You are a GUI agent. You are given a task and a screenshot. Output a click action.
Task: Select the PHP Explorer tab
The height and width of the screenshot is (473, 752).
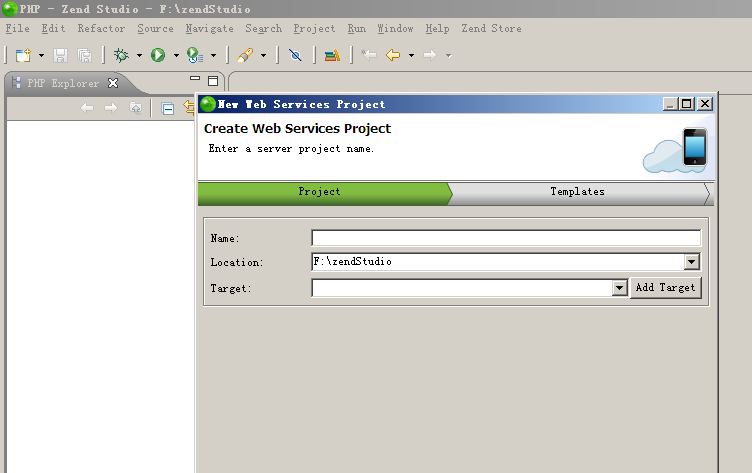(63, 83)
